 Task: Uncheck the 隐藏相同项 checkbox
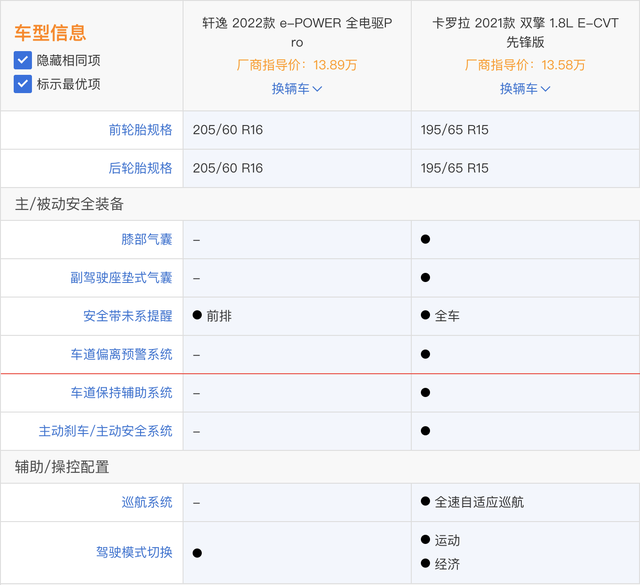(23, 60)
